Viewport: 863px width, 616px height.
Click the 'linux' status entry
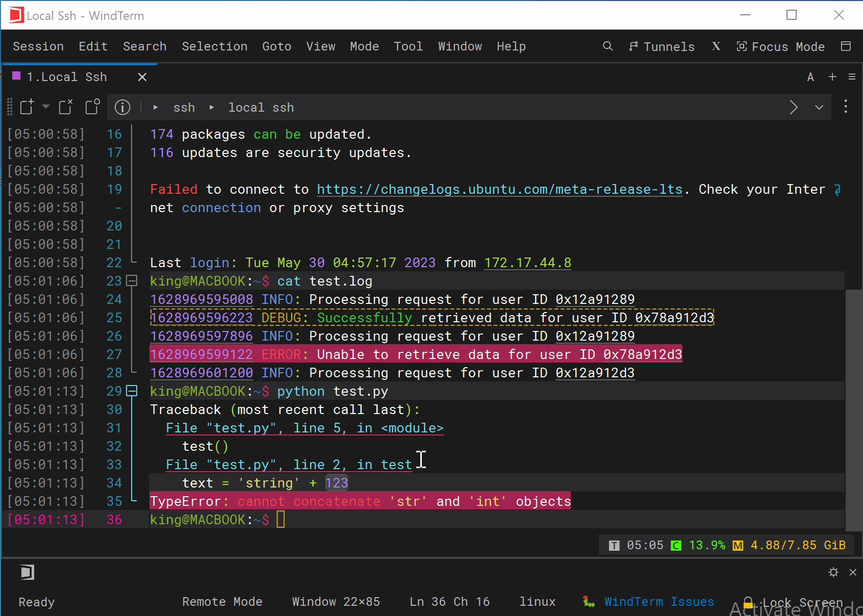tap(538, 602)
